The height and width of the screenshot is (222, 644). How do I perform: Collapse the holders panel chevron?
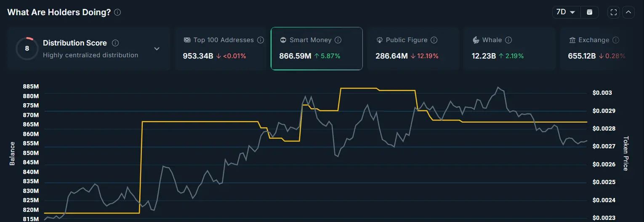tap(628, 12)
